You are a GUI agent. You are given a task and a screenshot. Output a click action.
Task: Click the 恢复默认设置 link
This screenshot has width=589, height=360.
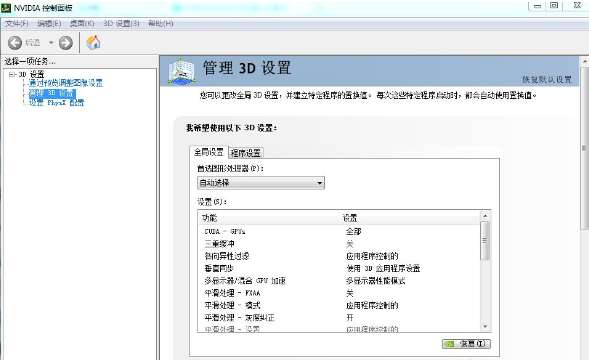pos(547,79)
